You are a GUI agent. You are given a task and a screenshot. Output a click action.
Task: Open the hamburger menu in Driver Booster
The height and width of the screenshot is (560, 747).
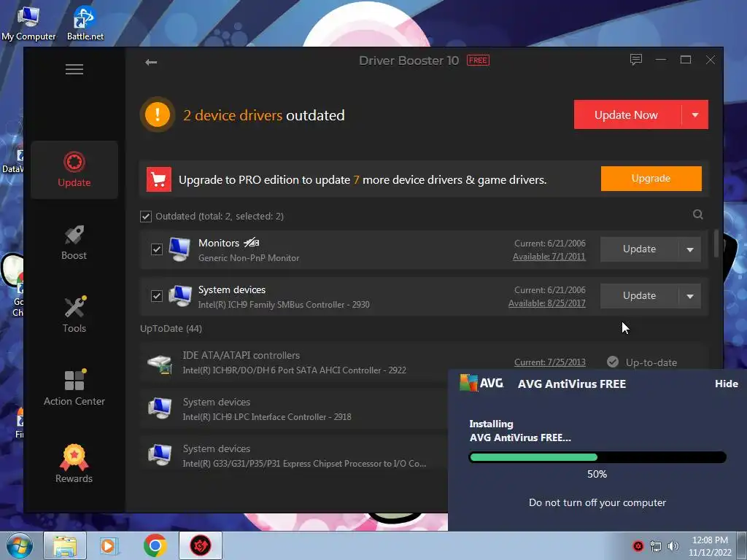click(74, 69)
